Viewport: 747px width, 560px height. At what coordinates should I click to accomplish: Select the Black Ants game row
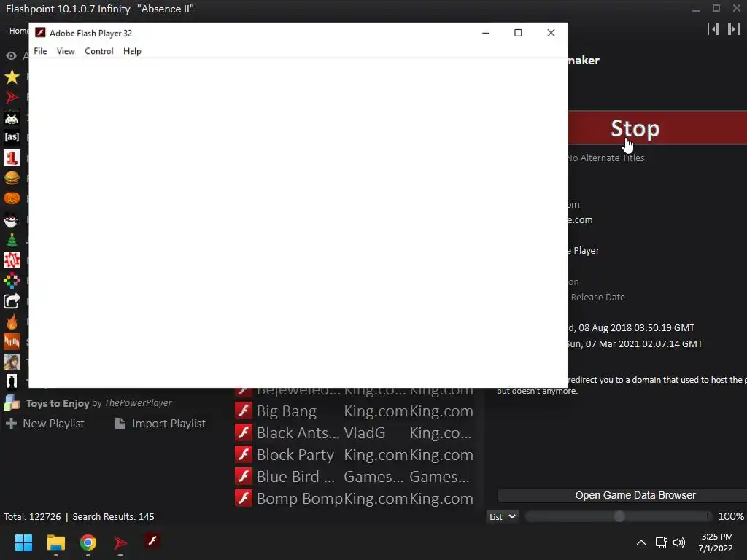pos(354,433)
